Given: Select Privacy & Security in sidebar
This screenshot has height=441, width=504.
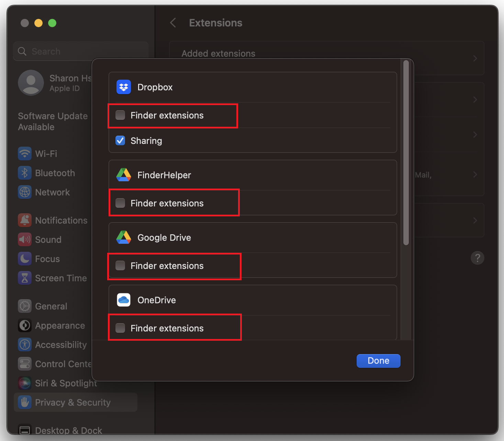Looking at the screenshot, I should coord(72,403).
